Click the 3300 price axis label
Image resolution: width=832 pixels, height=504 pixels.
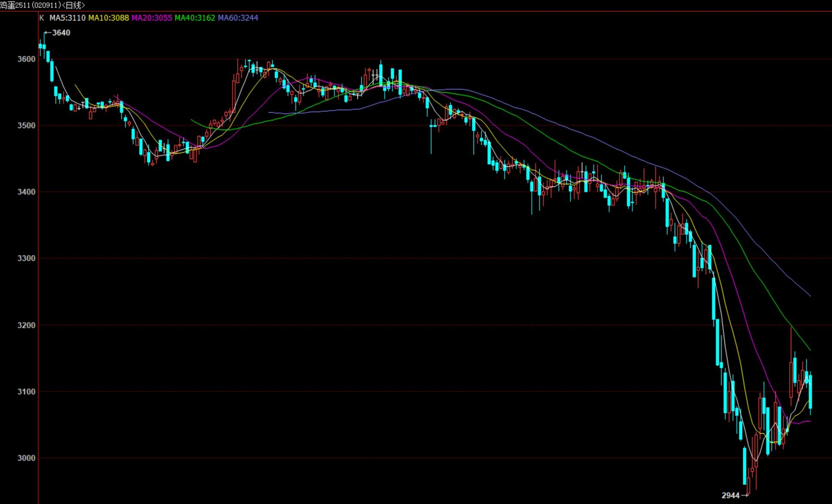pos(26,258)
